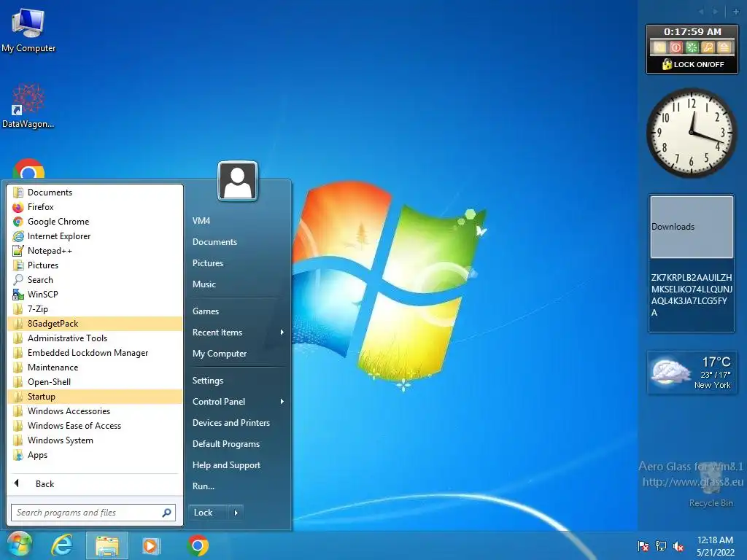Screen dimensions: 747x560
Task: Click the Action Center flag tray icon
Action: [643, 546]
